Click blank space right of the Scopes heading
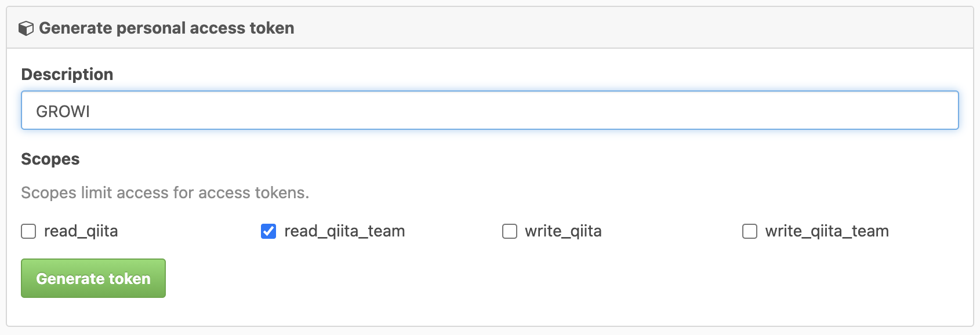 click(x=464, y=159)
